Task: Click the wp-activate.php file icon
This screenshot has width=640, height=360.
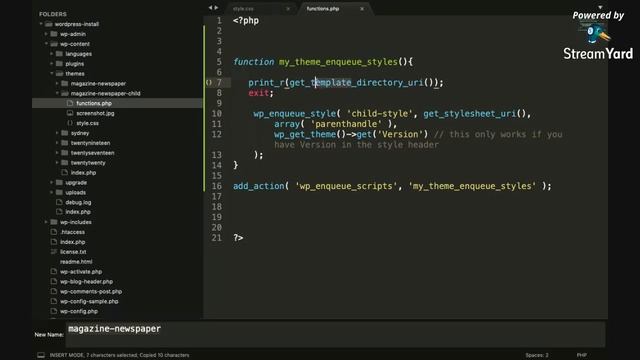Action: pos(54,271)
